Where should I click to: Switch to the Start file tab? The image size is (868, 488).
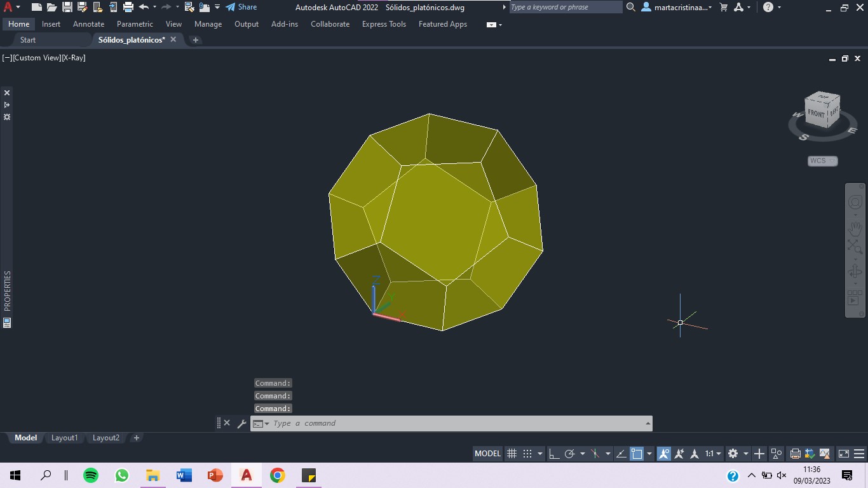pos(28,39)
